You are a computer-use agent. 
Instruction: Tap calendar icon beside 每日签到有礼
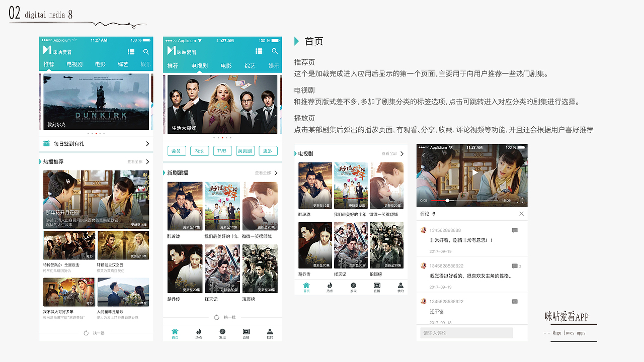[x=47, y=143]
